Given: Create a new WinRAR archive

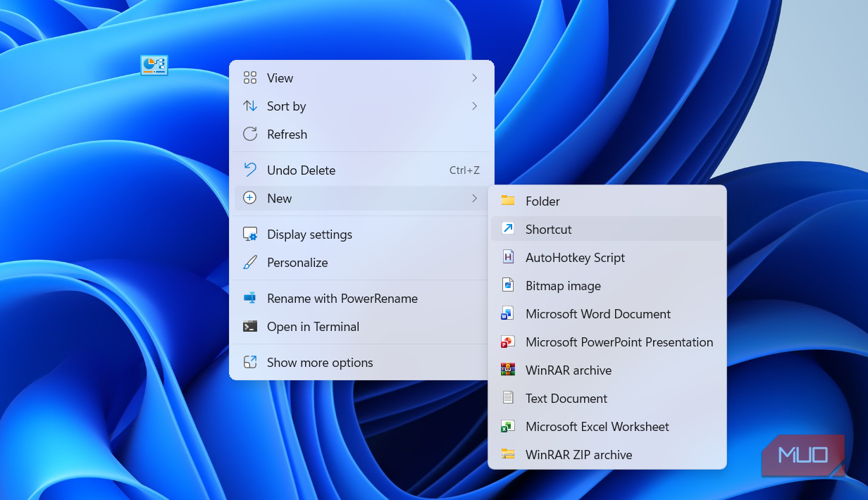Looking at the screenshot, I should pos(607,370).
